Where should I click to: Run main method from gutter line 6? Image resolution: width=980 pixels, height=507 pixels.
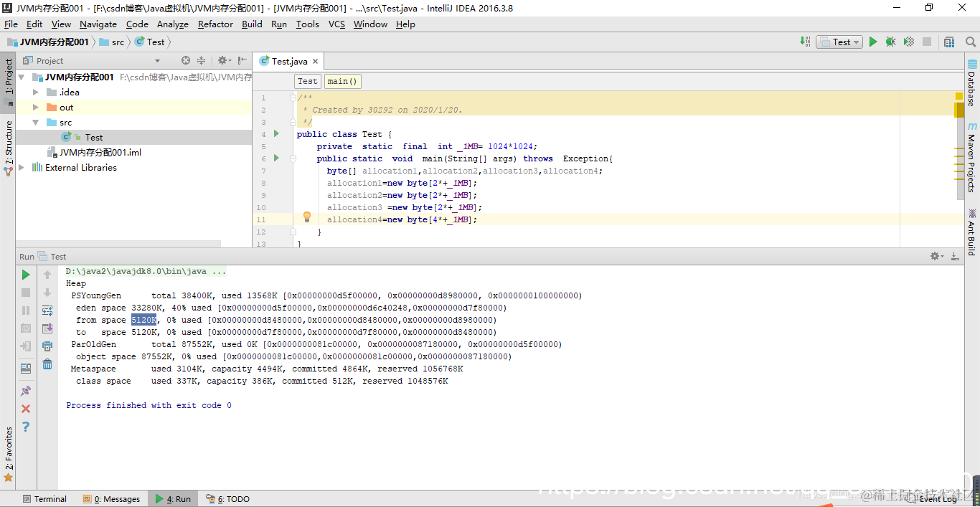(276, 158)
